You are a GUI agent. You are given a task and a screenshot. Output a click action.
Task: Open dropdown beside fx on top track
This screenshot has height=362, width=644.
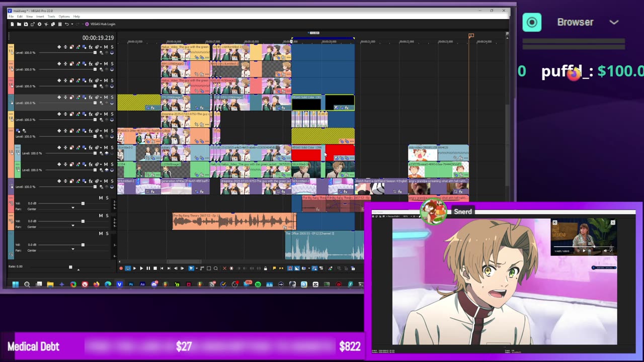pos(101,47)
